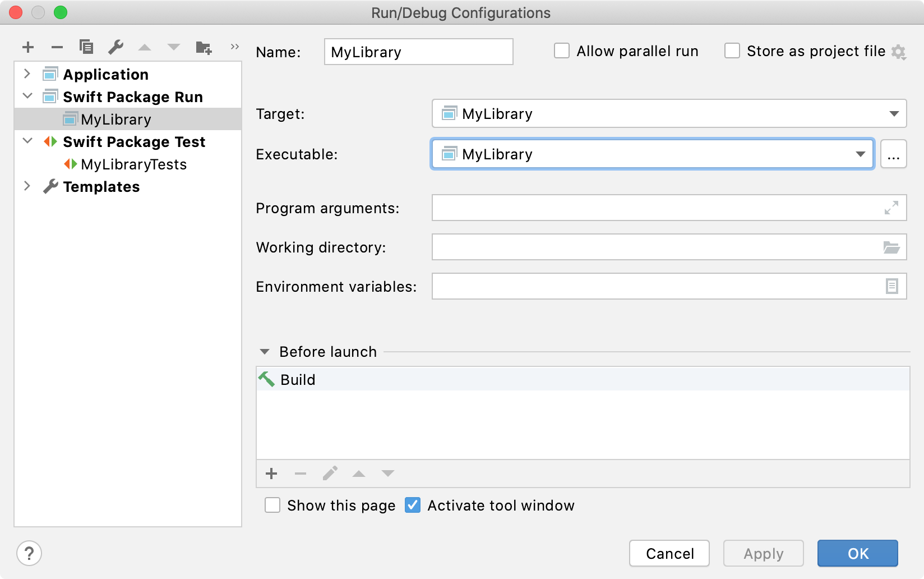Click the add new configuration plus icon
The image size is (924, 579).
(x=28, y=47)
